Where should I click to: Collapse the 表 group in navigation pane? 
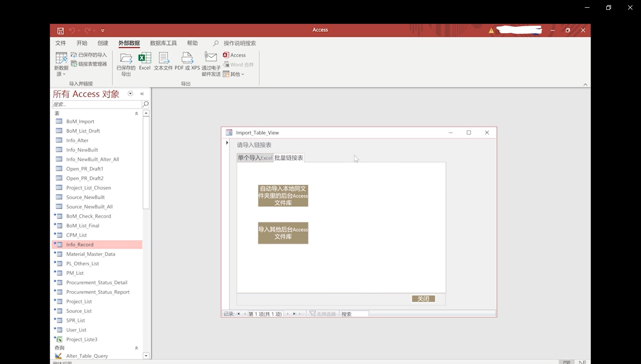click(136, 113)
